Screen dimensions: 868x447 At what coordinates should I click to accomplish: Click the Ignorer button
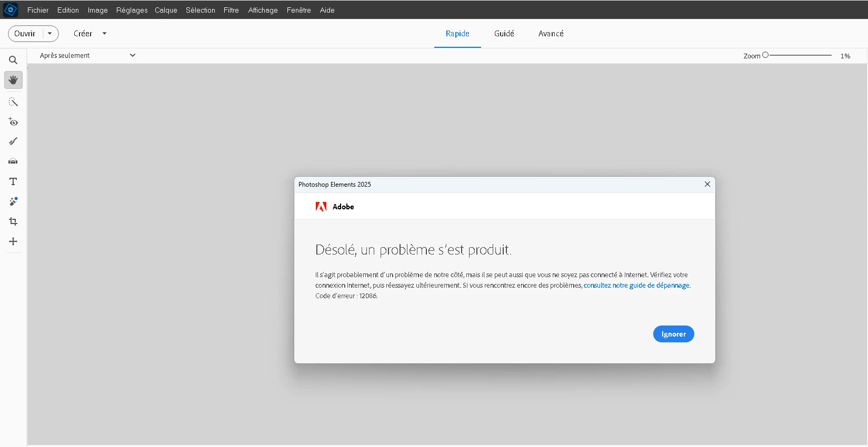pyautogui.click(x=674, y=334)
